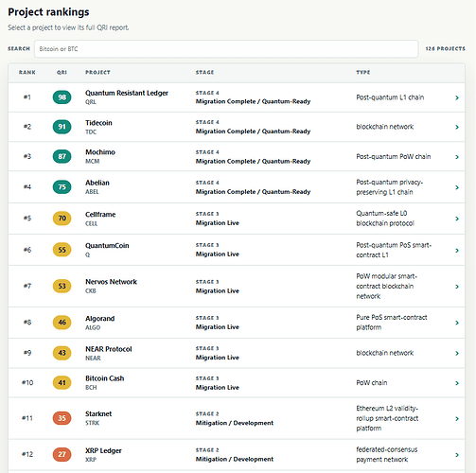Click Abelian's "Migration Complete / Quantum-Ready" stage

coord(253,192)
